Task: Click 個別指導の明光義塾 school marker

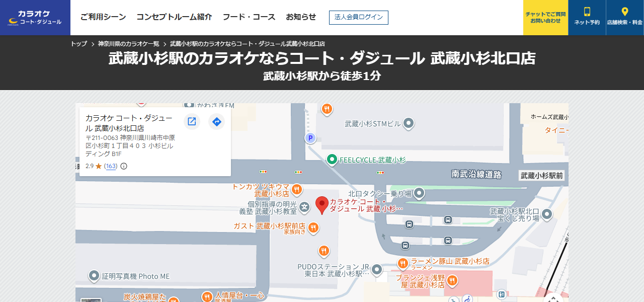Action: point(304,206)
